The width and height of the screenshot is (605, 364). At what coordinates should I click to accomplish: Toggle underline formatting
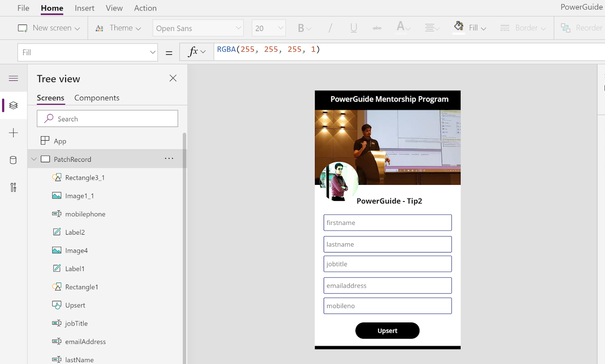(353, 28)
